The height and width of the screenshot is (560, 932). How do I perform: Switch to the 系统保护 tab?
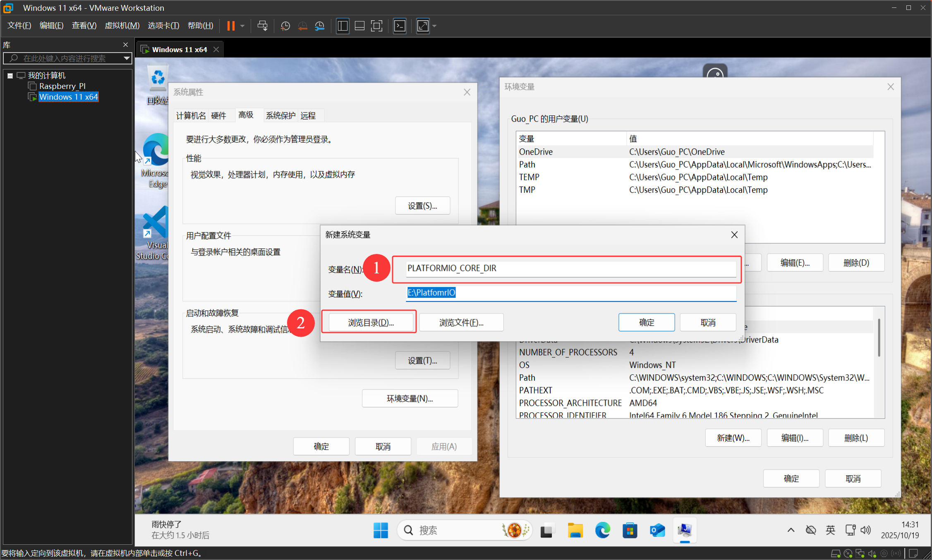pos(280,116)
